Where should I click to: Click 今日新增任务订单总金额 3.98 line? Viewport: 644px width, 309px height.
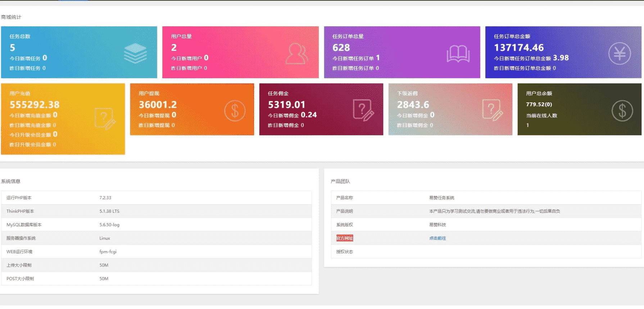tap(531, 58)
